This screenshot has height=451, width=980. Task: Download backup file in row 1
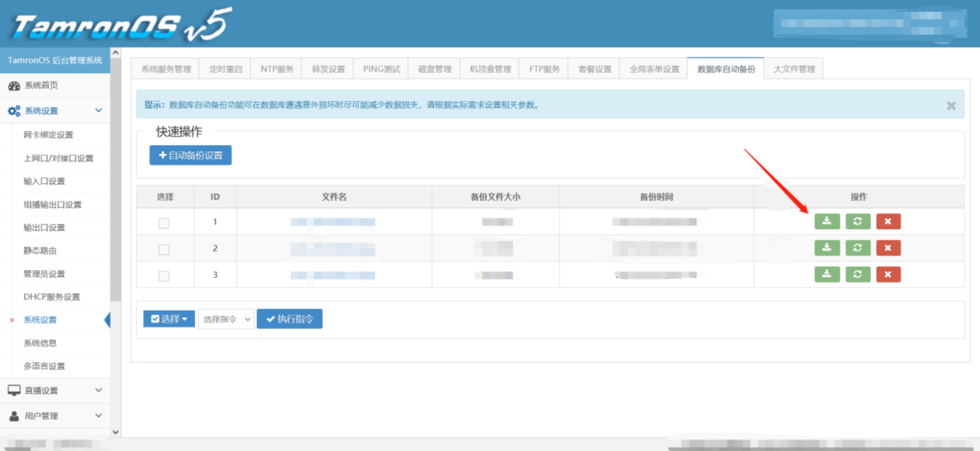coord(827,221)
